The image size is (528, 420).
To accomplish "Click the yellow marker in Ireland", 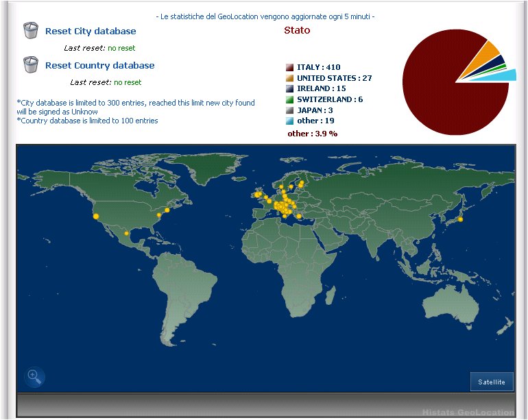I will coord(258,195).
